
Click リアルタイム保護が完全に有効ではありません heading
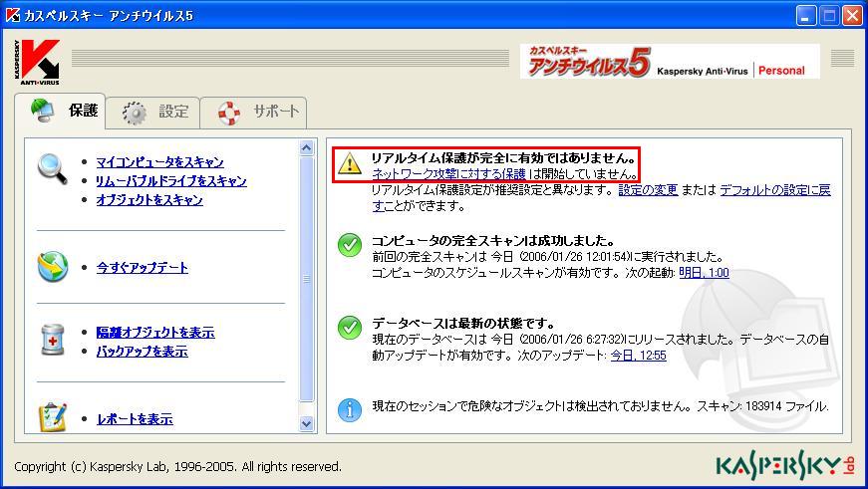pyautogui.click(x=503, y=158)
